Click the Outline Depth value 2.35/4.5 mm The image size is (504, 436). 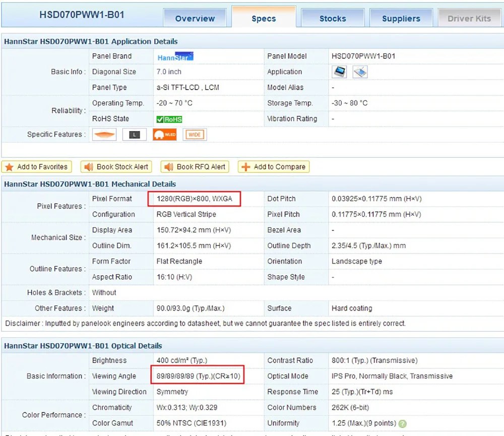(368, 245)
